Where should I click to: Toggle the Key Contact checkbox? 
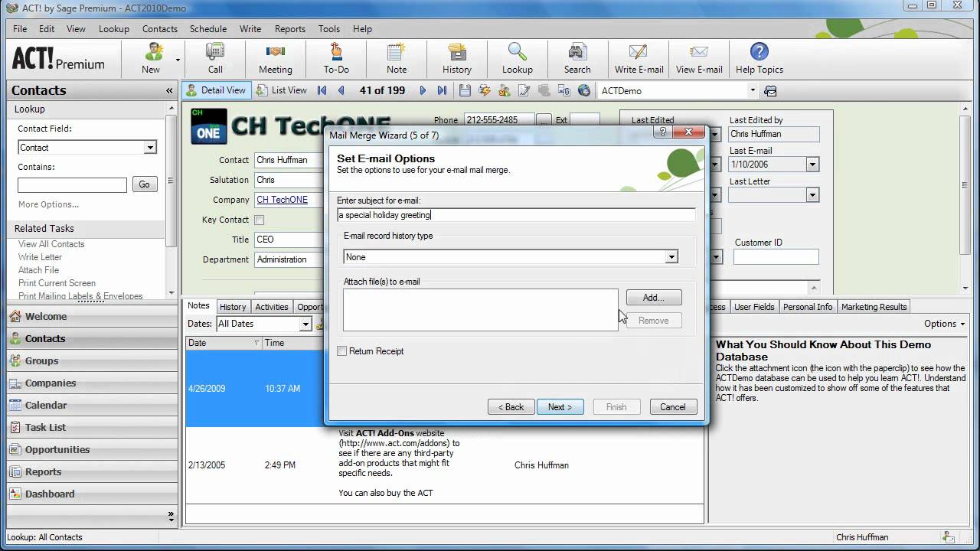(x=259, y=220)
